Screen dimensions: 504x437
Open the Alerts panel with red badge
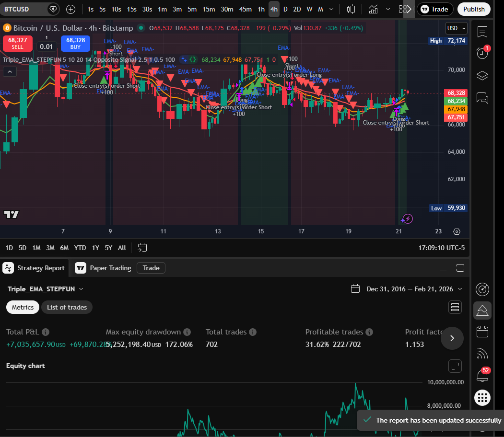pyautogui.click(x=482, y=53)
